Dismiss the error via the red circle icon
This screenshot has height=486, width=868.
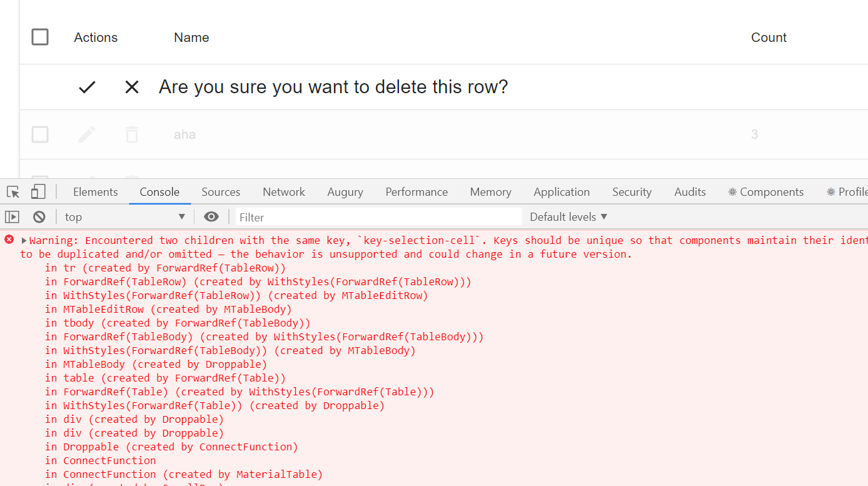pos(8,239)
